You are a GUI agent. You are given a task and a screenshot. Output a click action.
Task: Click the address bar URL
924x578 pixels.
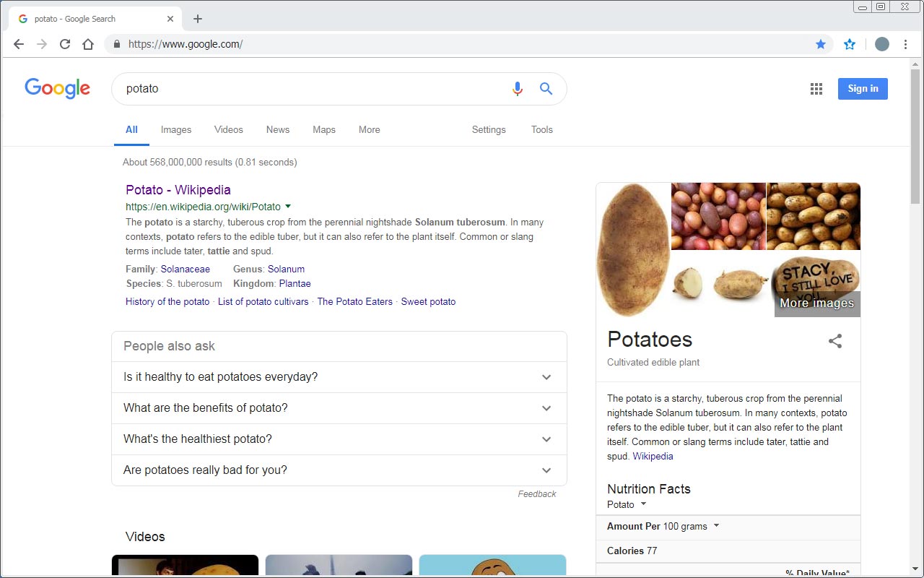186,44
